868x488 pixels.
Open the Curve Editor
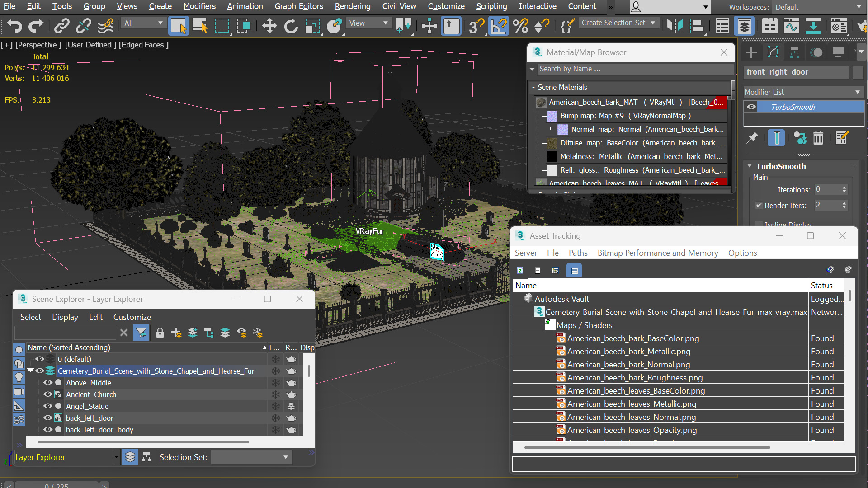click(791, 26)
